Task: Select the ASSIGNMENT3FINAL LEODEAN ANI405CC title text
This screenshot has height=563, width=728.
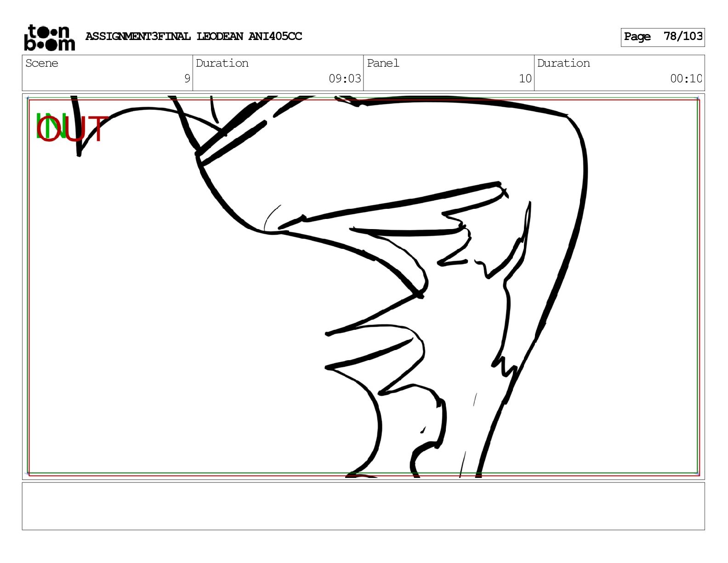Action: click(x=193, y=36)
